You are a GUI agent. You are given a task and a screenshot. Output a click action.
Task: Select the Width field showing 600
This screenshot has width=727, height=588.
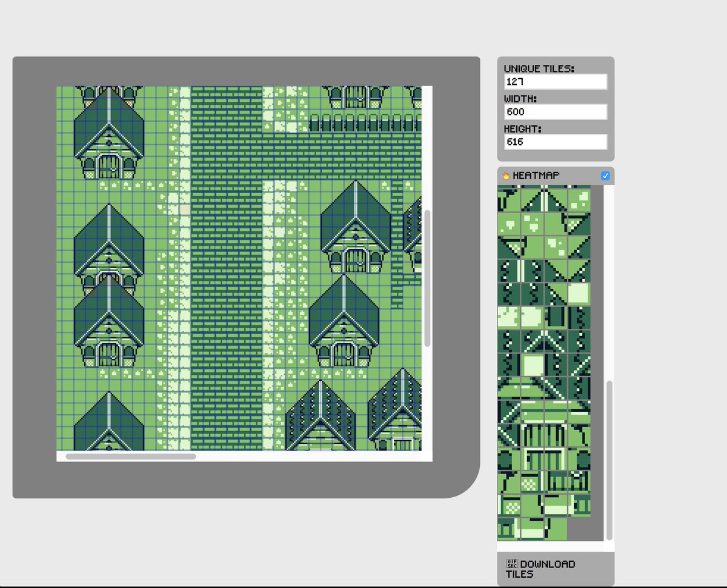pyautogui.click(x=555, y=112)
